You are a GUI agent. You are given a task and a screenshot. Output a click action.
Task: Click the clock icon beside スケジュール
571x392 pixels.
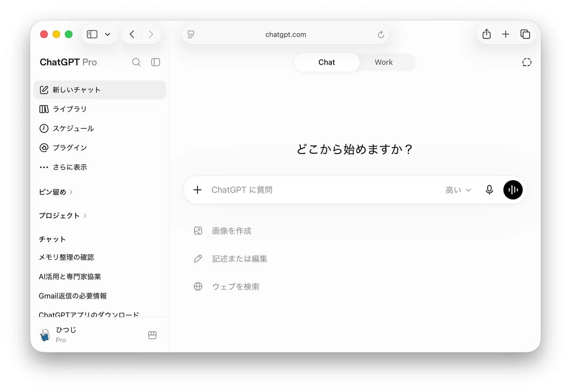(x=44, y=128)
